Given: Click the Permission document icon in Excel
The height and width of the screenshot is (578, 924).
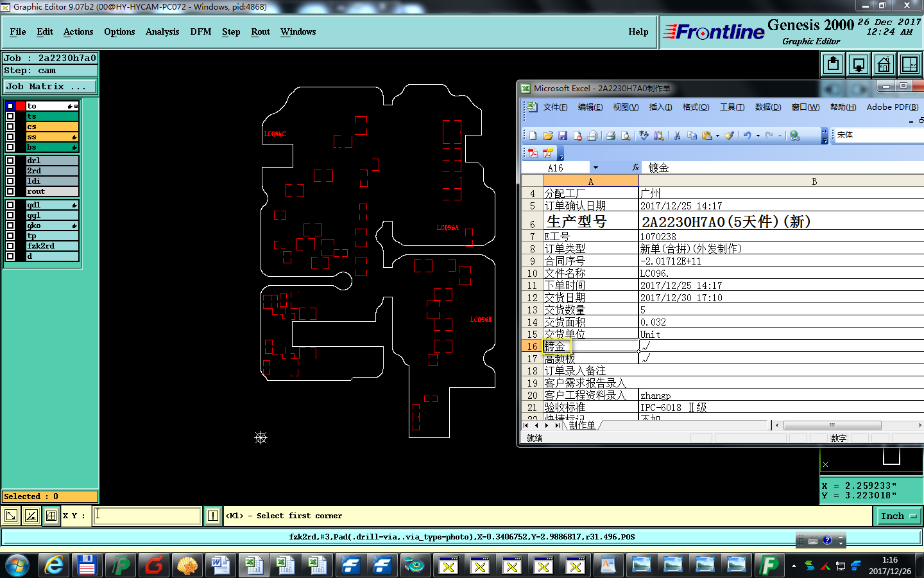Looking at the screenshot, I should 578,136.
